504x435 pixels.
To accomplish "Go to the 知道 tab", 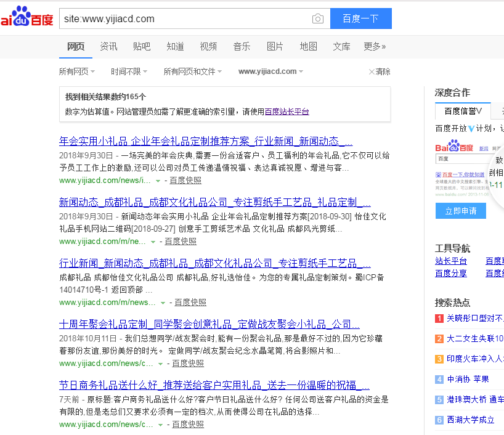I will 175,47.
